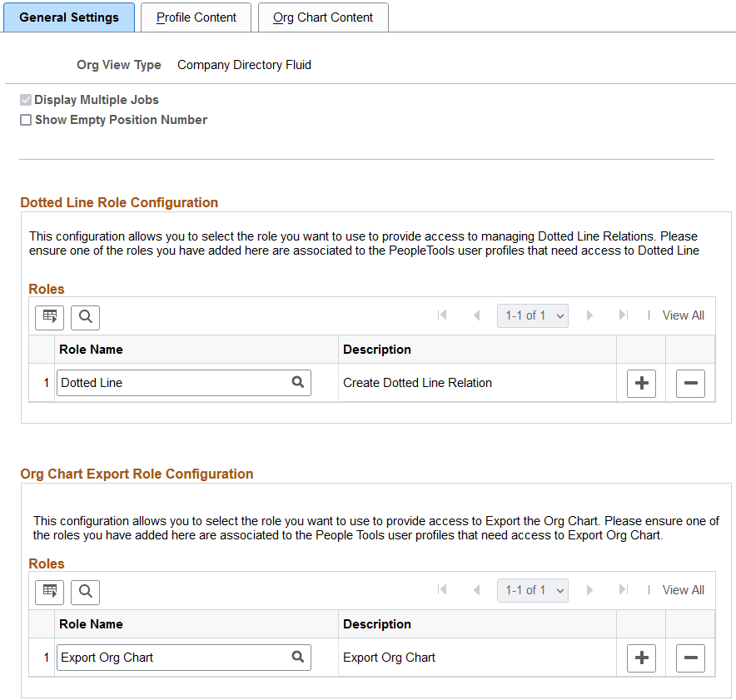Open the grid action menu in Dotted Line Roles
The height and width of the screenshot is (700, 736).
pyautogui.click(x=49, y=317)
